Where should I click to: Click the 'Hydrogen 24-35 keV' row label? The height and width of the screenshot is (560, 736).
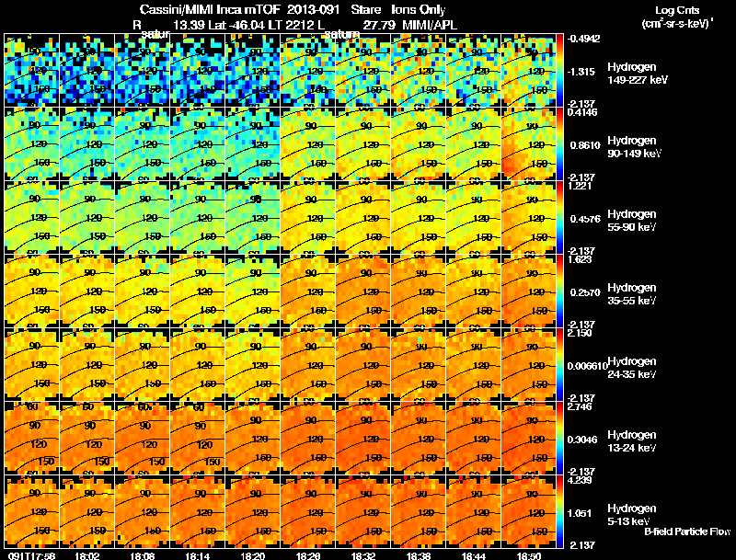click(631, 368)
